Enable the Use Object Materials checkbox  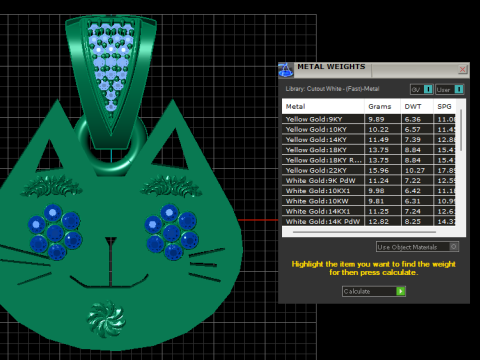454,247
